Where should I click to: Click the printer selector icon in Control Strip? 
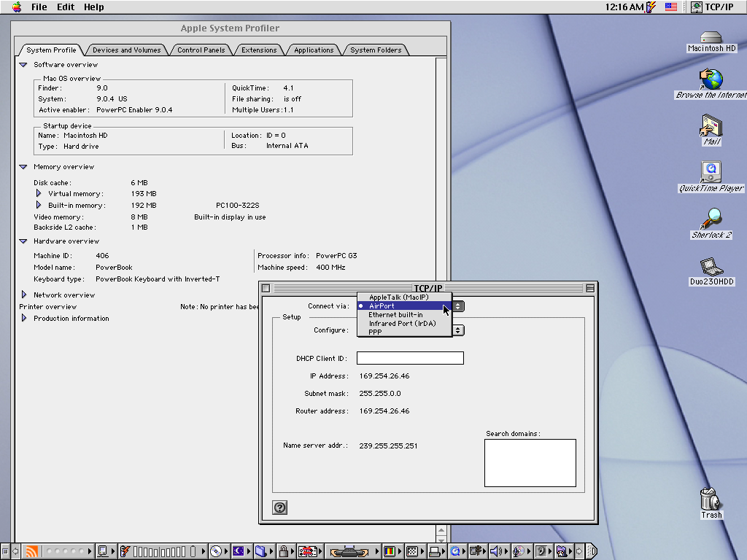[x=434, y=551]
